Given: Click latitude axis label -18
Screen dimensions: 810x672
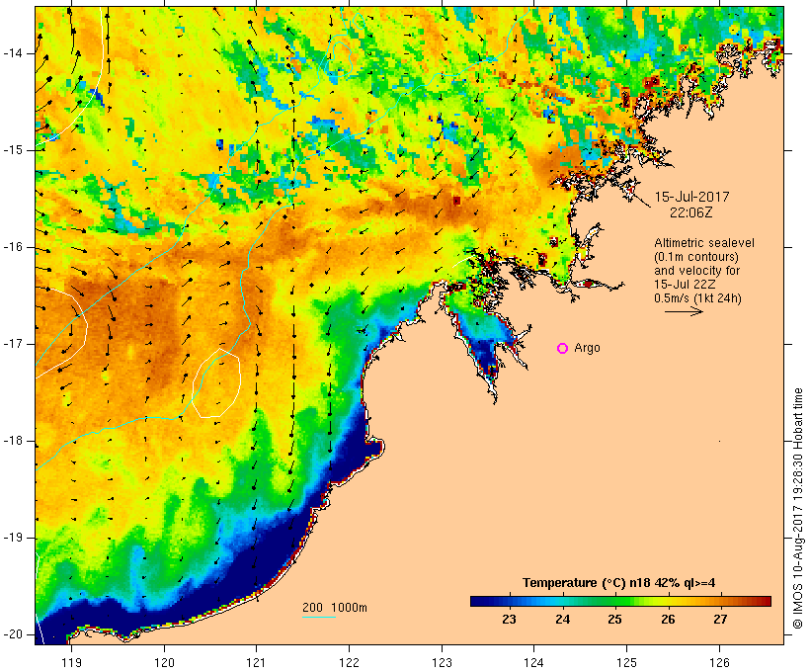Looking at the screenshot, I should tap(13, 441).
